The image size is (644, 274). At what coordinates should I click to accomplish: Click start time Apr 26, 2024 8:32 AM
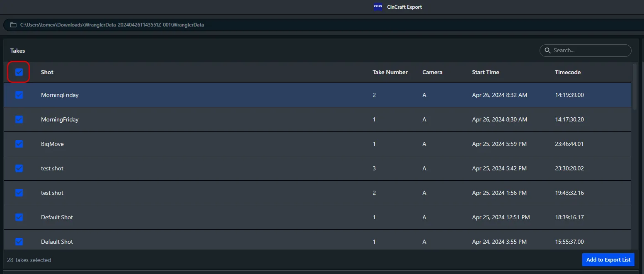pos(500,95)
